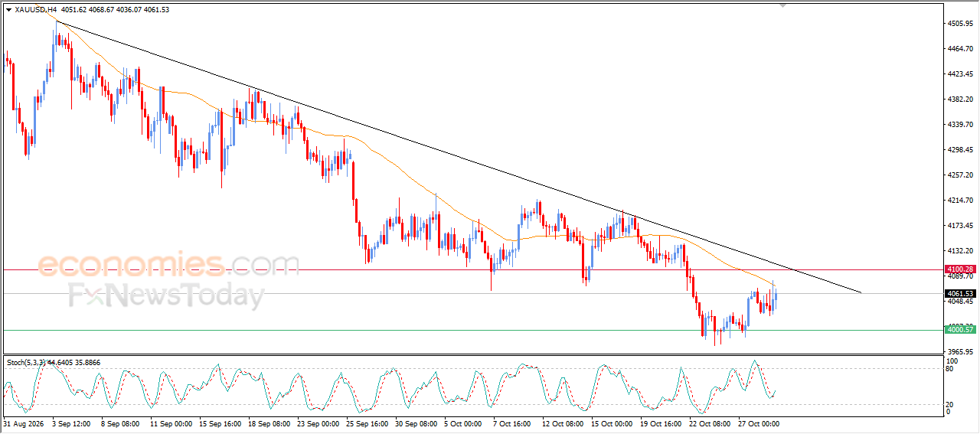This screenshot has width=980, height=434.
Task: Click the gray chart shift marker at the top
Action: [x=782, y=5]
